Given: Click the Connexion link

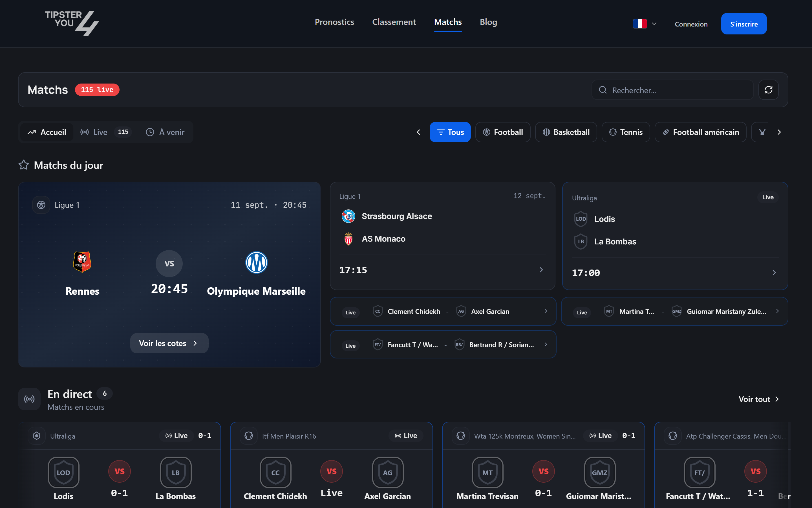Looking at the screenshot, I should [x=691, y=24].
